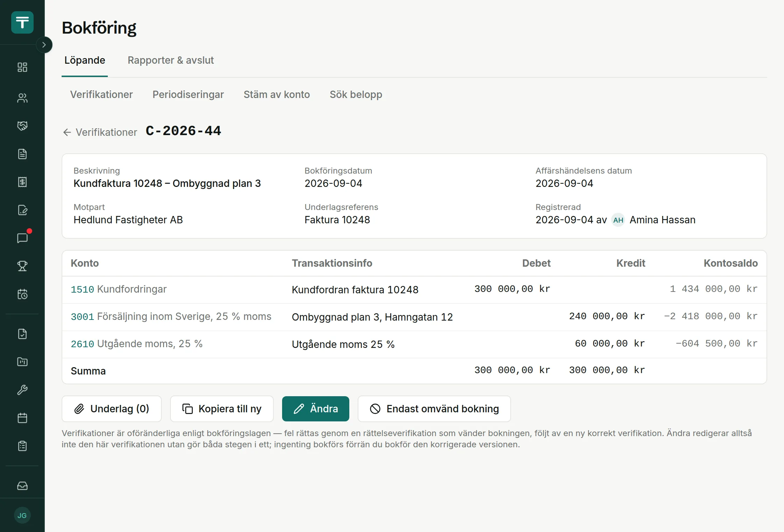Click the green T logo icon
This screenshot has width=784, height=532.
coord(22,22)
